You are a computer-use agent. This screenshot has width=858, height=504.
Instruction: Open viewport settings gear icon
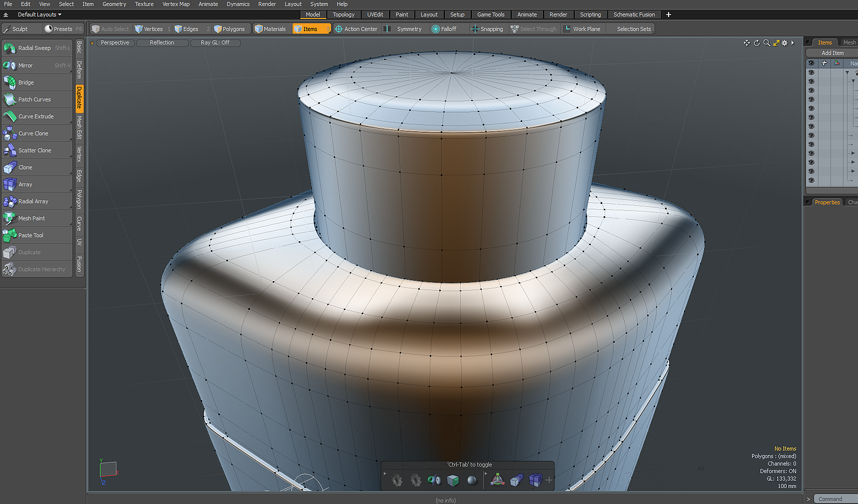784,43
